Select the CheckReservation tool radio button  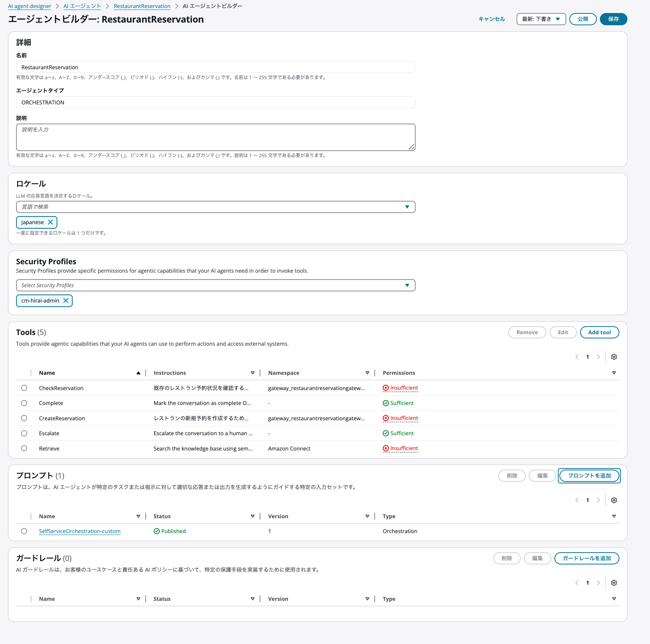24,388
